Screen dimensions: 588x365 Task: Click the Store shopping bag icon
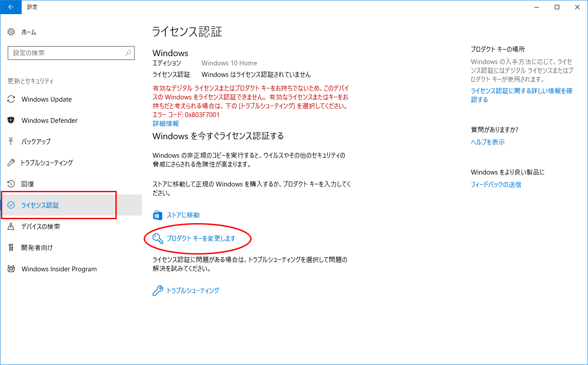click(x=157, y=215)
